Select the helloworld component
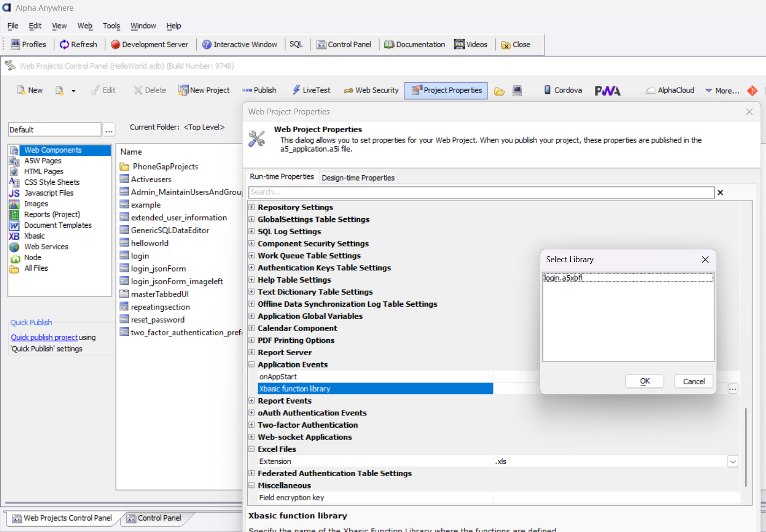This screenshot has height=532, width=766. [x=149, y=243]
